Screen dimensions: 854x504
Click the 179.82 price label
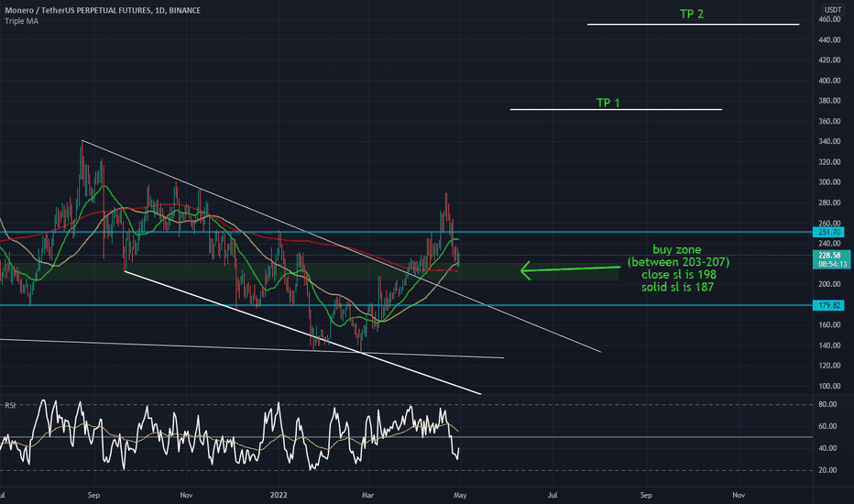[828, 305]
